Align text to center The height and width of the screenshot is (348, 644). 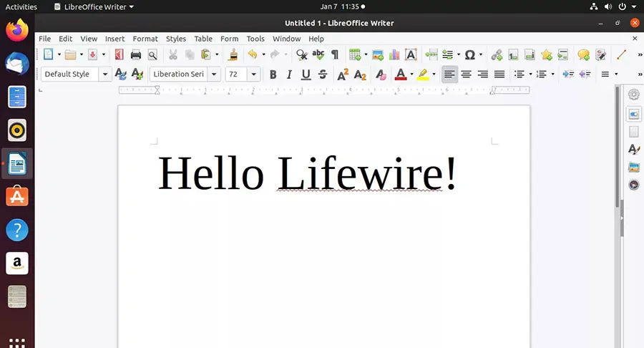pos(466,74)
